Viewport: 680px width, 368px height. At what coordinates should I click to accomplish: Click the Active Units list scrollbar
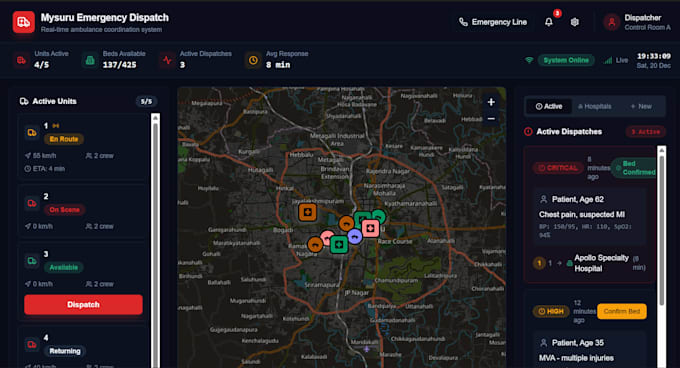coord(155,241)
